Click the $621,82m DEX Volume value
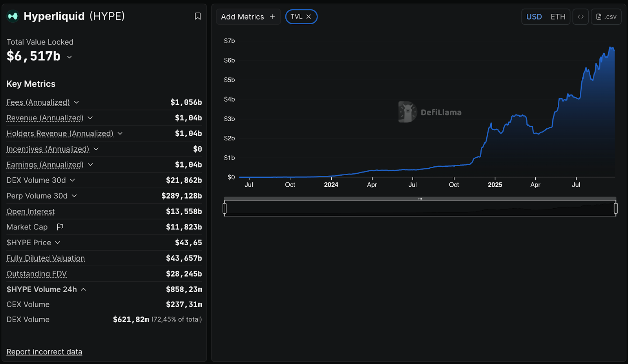Image resolution: width=628 pixels, height=364 pixels. pyautogui.click(x=131, y=319)
